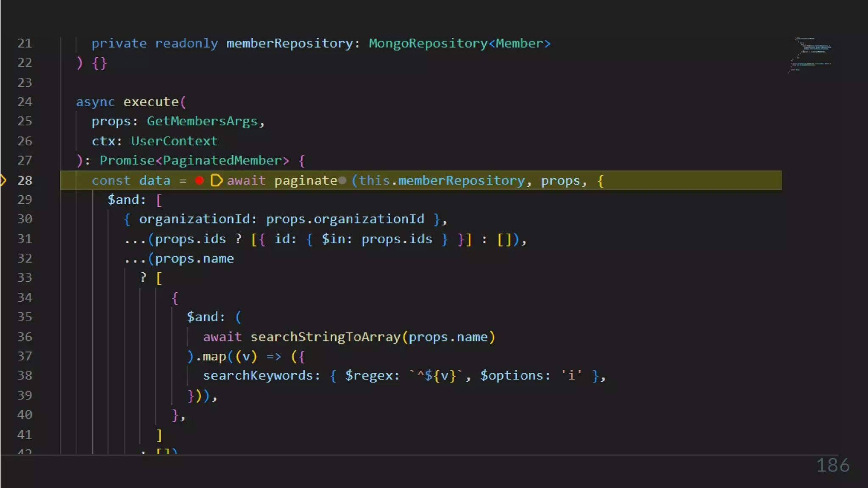Click the MongoRepository type name

pyautogui.click(x=428, y=43)
